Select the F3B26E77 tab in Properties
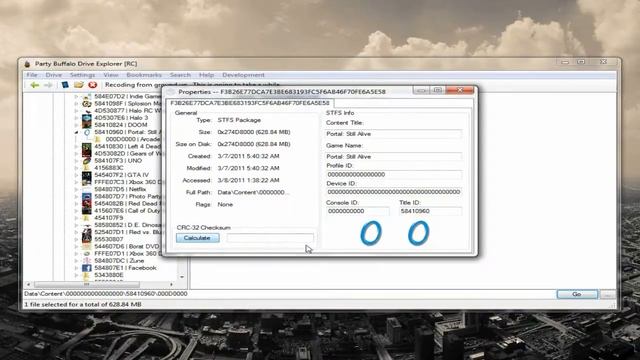Image resolution: width=640 pixels, height=360 pixels. pyautogui.click(x=250, y=103)
